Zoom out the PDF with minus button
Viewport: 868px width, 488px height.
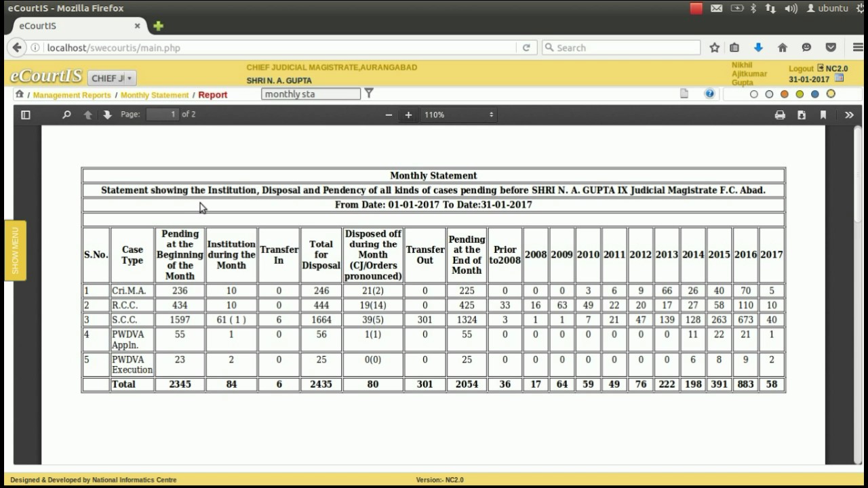click(x=389, y=115)
